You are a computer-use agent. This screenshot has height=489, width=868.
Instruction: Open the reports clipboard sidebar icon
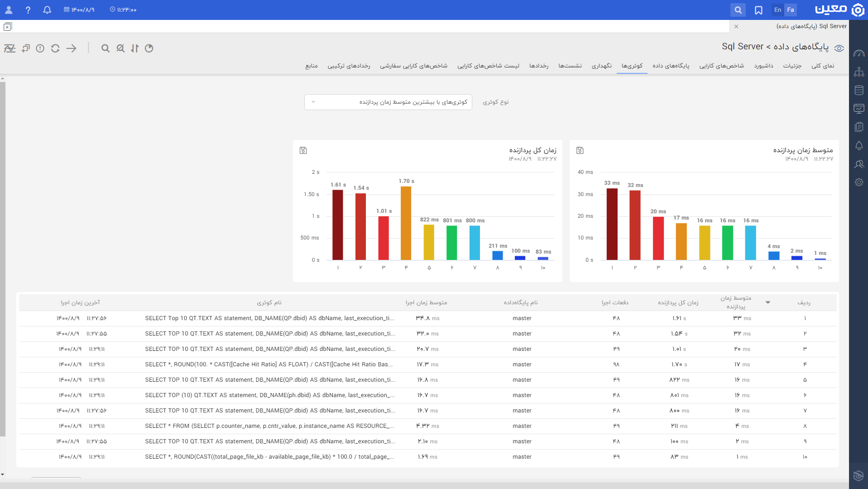coord(859,127)
